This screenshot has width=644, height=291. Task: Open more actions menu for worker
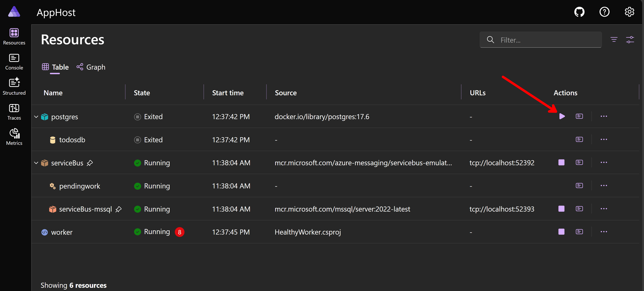coord(604,232)
